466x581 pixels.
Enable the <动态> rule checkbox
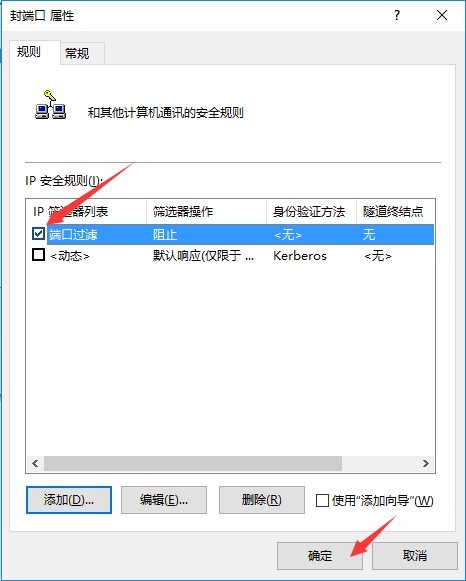tap(39, 255)
